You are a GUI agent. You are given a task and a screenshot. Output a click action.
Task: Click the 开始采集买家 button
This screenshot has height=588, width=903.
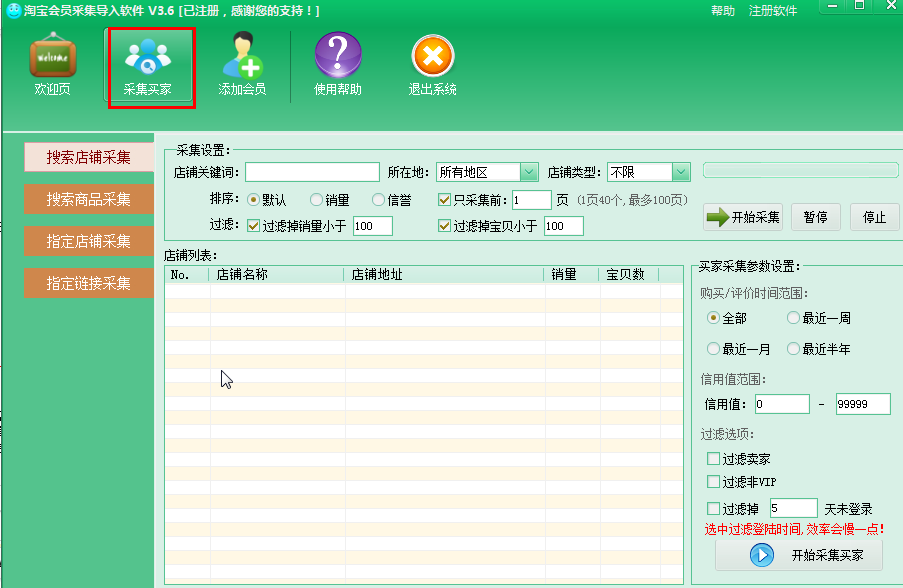point(799,555)
